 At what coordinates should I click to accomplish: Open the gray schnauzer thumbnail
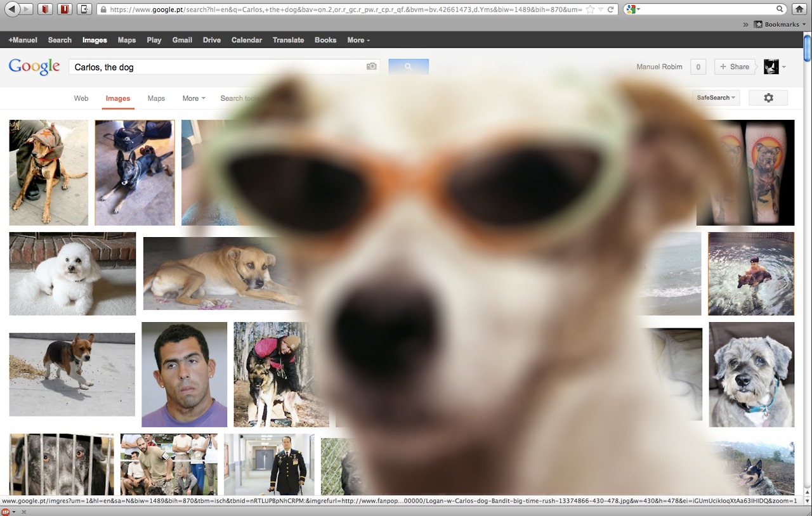click(x=752, y=375)
